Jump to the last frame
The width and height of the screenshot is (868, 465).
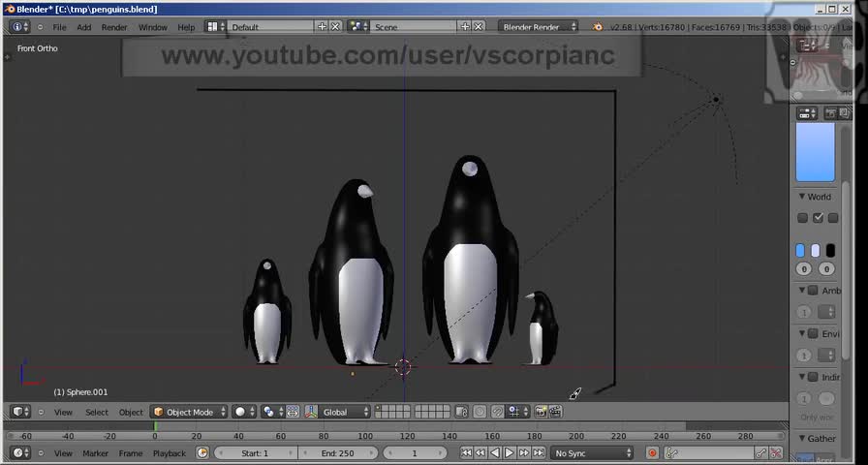pyautogui.click(x=538, y=452)
